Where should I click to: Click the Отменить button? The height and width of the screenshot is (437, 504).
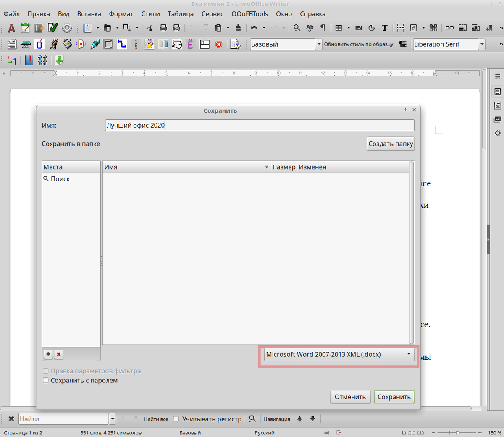(350, 397)
